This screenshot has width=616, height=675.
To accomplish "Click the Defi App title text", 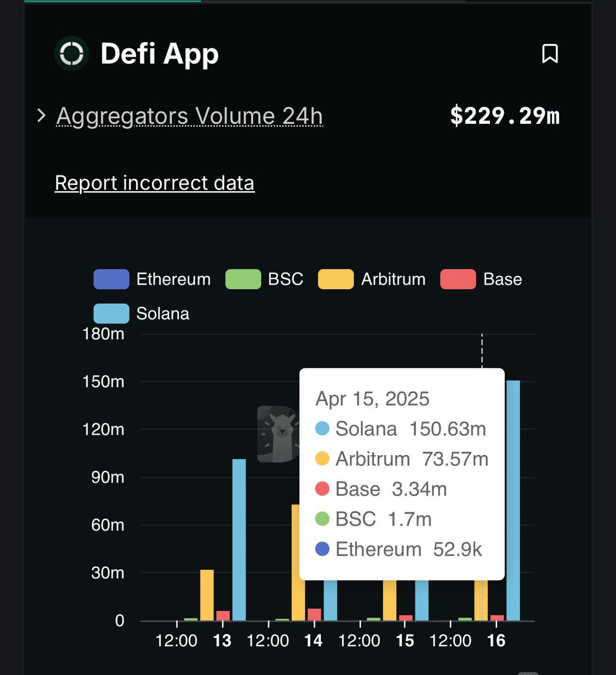I will tap(160, 54).
